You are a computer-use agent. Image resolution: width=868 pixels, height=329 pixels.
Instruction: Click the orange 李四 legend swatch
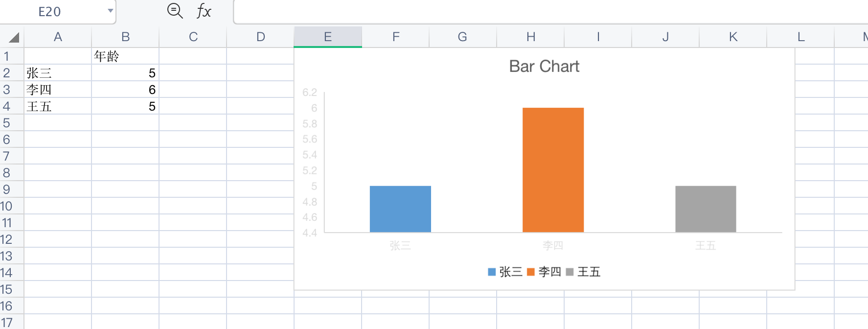[x=531, y=272]
